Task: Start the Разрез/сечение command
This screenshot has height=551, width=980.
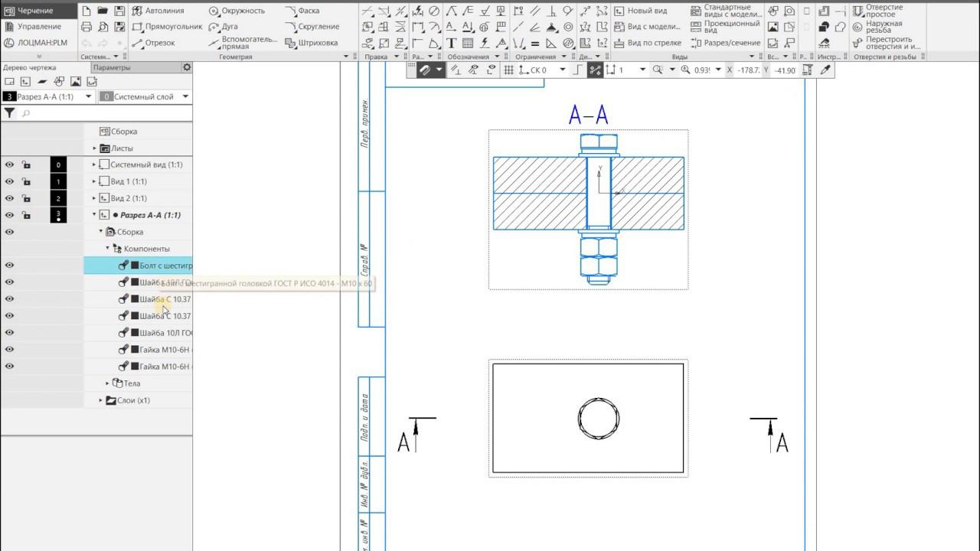Action: point(725,43)
